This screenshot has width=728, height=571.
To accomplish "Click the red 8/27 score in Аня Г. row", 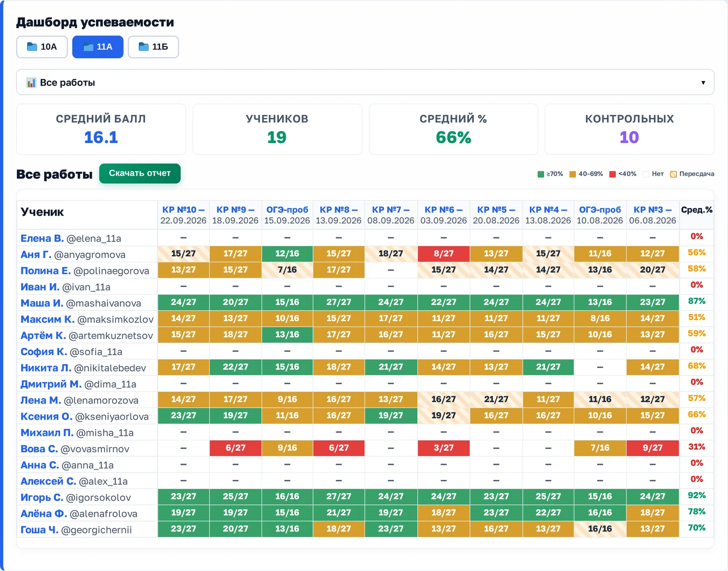I will tap(444, 254).
